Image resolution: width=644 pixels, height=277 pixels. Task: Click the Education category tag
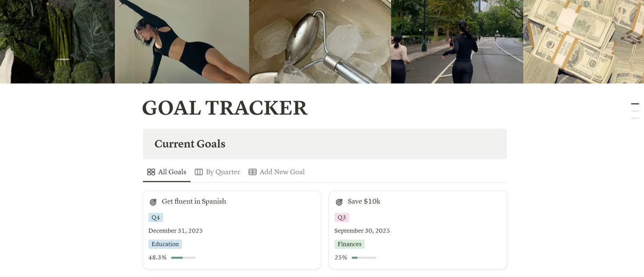(x=165, y=244)
